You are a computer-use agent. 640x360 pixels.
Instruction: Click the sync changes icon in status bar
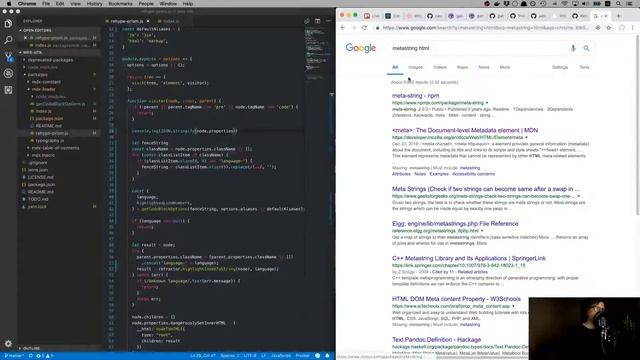tap(31, 356)
